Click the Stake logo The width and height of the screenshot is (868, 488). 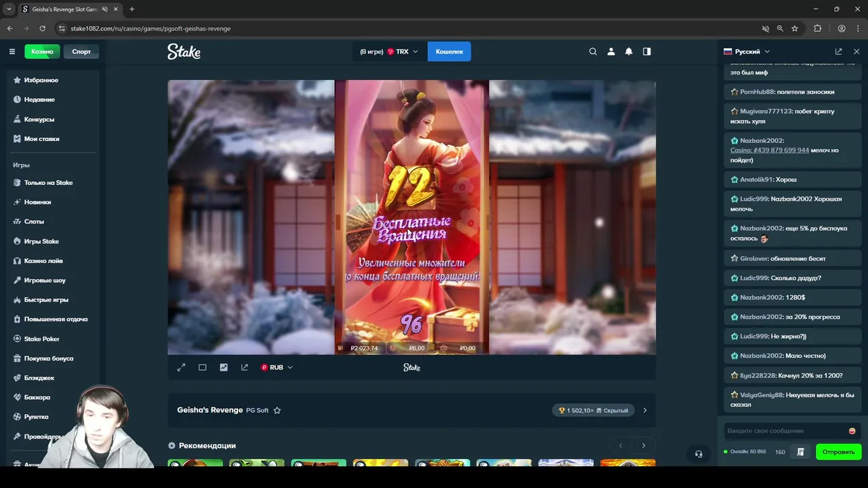coord(184,52)
